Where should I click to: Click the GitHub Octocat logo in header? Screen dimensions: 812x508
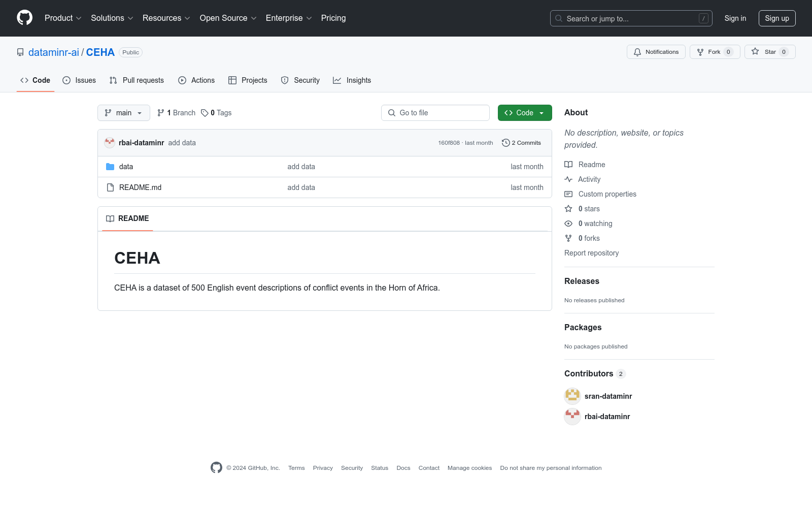pos(24,18)
